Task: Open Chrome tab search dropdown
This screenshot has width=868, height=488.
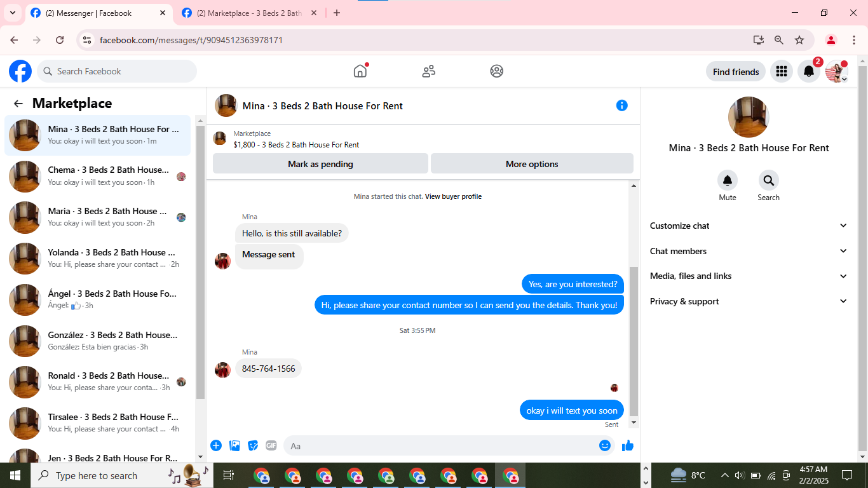Action: click(12, 13)
